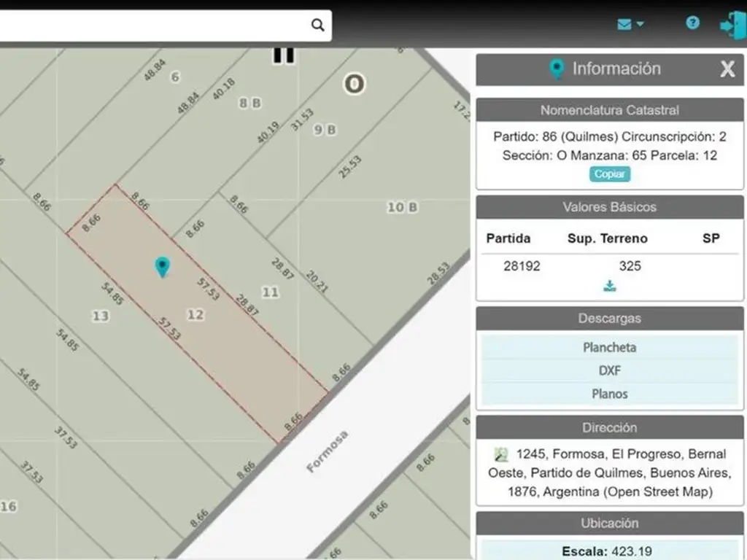Collapse the Descargas section header
This screenshot has height=560, width=747.
click(609, 319)
